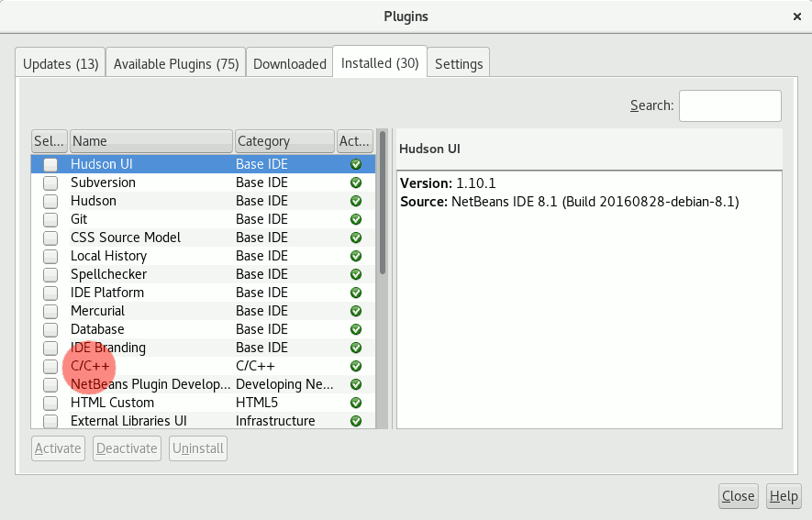This screenshot has width=812, height=520.
Task: Click the HTML5 category cell
Action: click(x=257, y=403)
